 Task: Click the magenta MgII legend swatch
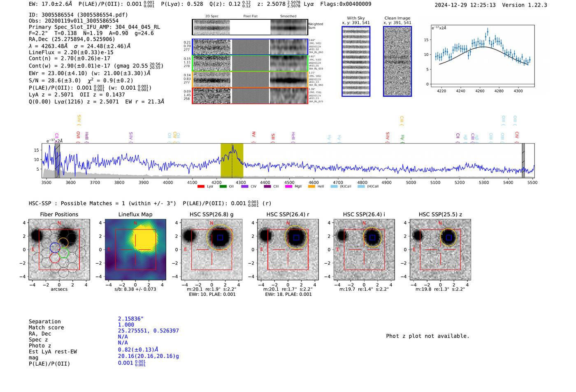[x=288, y=186]
